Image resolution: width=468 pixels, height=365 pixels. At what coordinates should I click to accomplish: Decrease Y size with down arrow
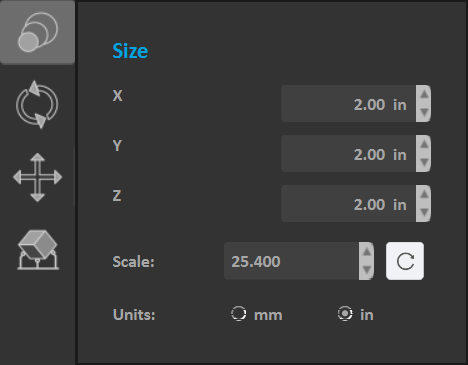coord(424,163)
